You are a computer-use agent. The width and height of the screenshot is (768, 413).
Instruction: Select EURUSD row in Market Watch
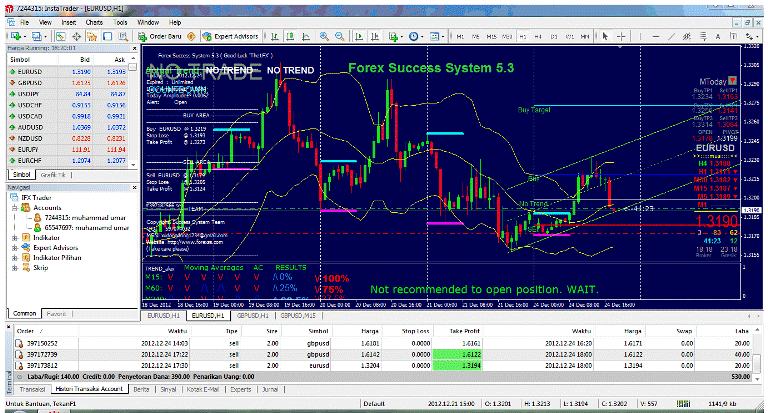click(x=68, y=72)
